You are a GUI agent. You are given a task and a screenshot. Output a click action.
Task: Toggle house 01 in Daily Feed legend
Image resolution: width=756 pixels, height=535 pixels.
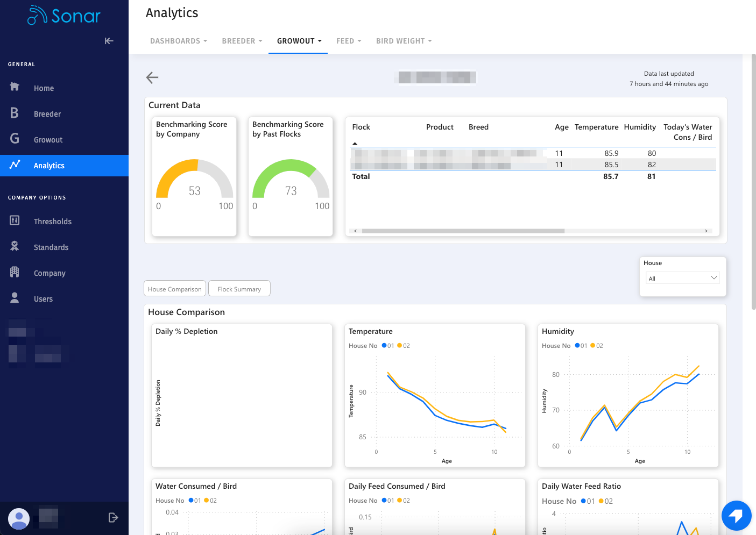pos(388,501)
